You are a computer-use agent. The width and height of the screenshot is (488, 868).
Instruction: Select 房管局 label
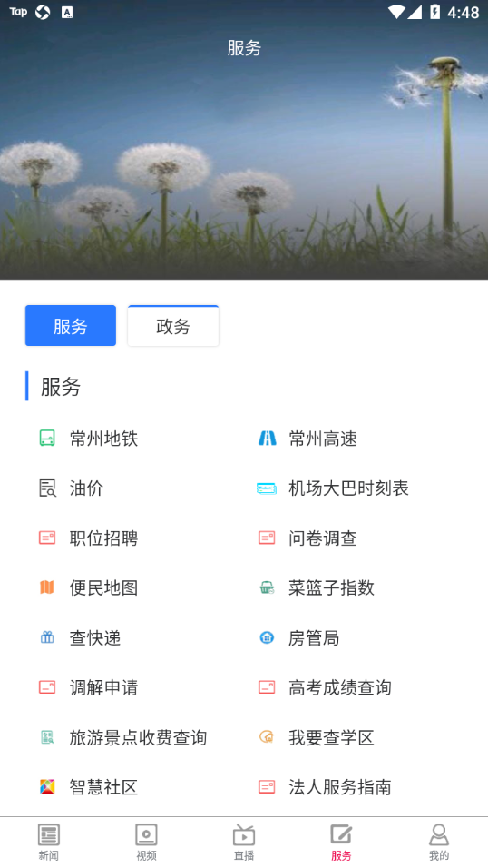pos(314,637)
